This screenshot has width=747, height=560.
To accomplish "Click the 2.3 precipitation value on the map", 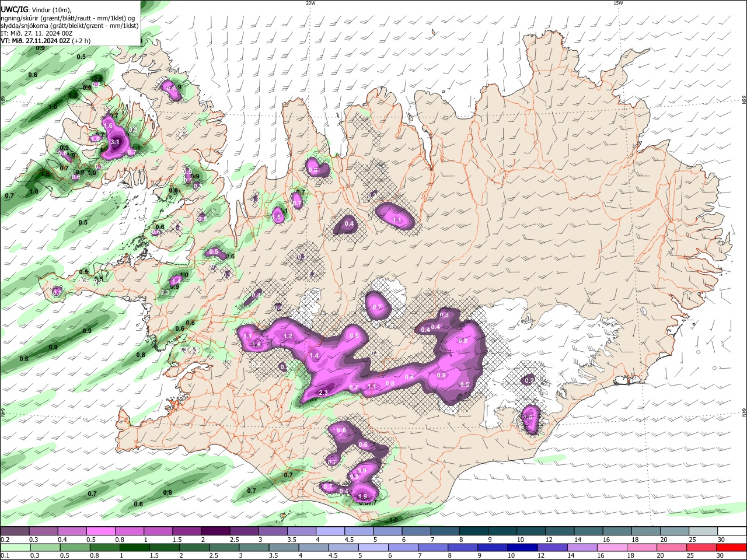I will tap(323, 393).
